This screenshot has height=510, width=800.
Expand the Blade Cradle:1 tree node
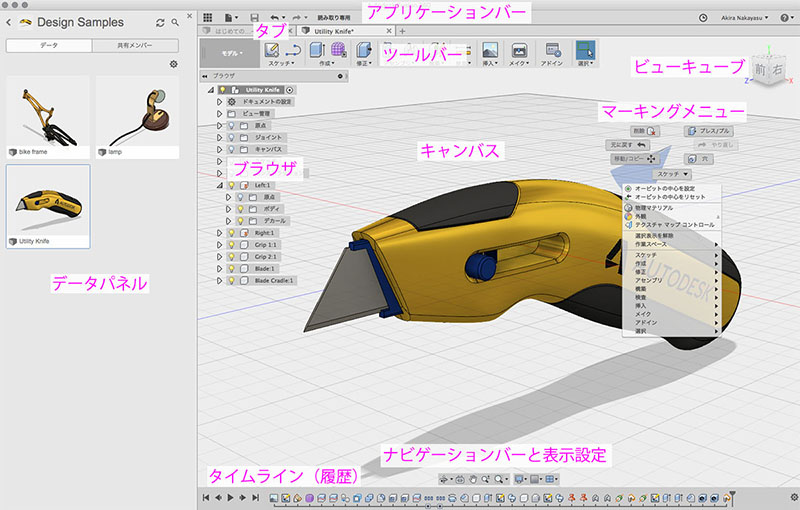pyautogui.click(x=220, y=280)
